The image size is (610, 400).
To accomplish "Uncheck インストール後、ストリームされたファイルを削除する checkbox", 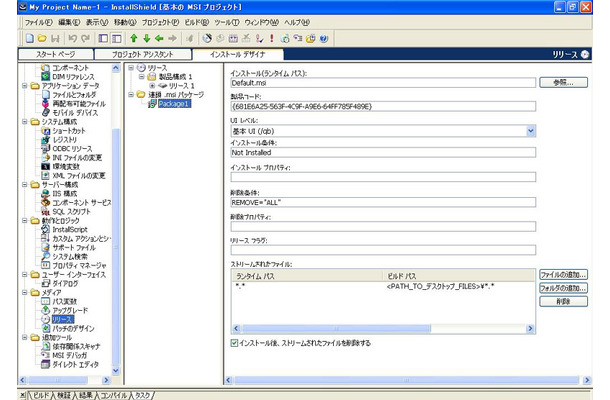I will [x=234, y=343].
